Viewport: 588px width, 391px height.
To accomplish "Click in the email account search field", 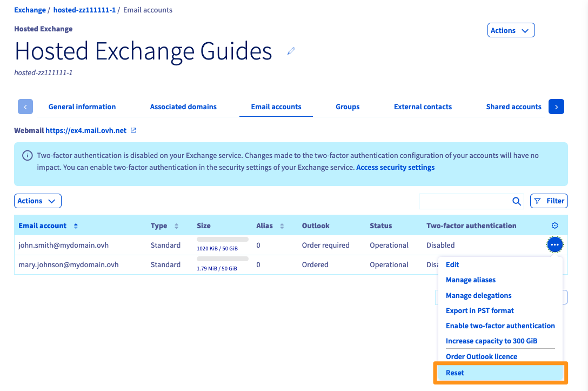I will pos(464,201).
